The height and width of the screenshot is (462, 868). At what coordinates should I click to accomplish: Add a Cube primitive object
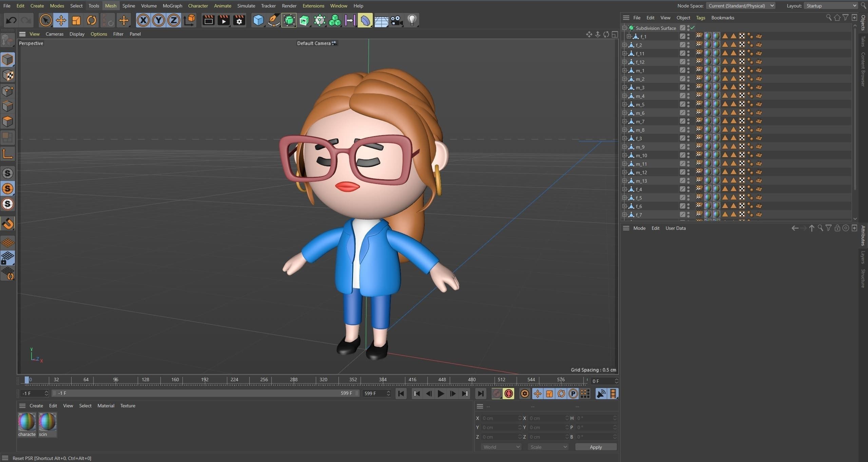[258, 20]
